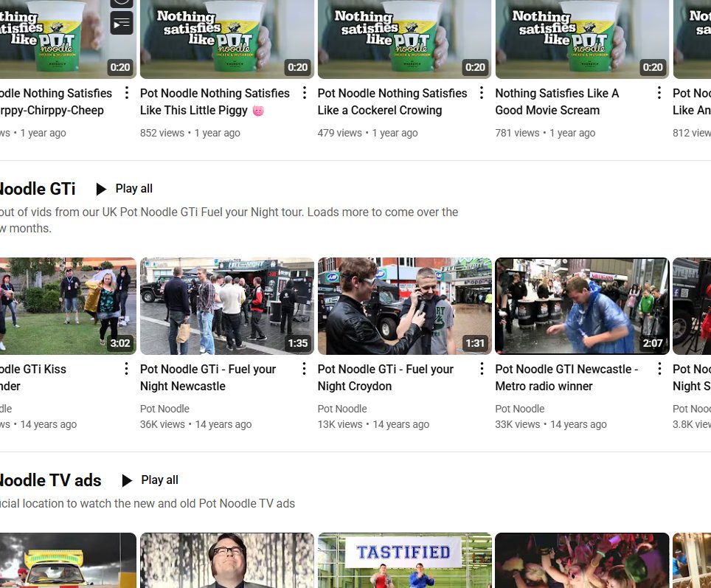Click the 1:35 duration badge
711x588 pixels.
click(298, 343)
